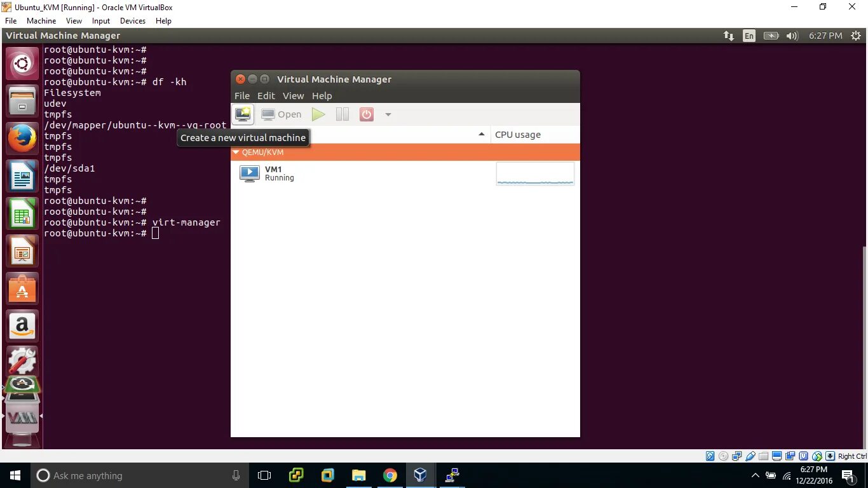Image resolution: width=868 pixels, height=488 pixels.
Task: Open the Help menu in Virtual Machine Manager
Action: tap(322, 96)
